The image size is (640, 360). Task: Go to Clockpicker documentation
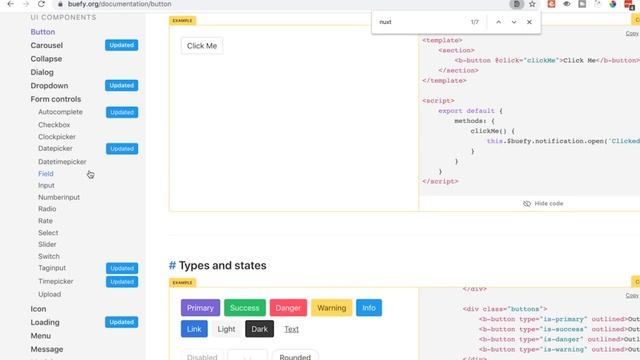pyautogui.click(x=57, y=137)
